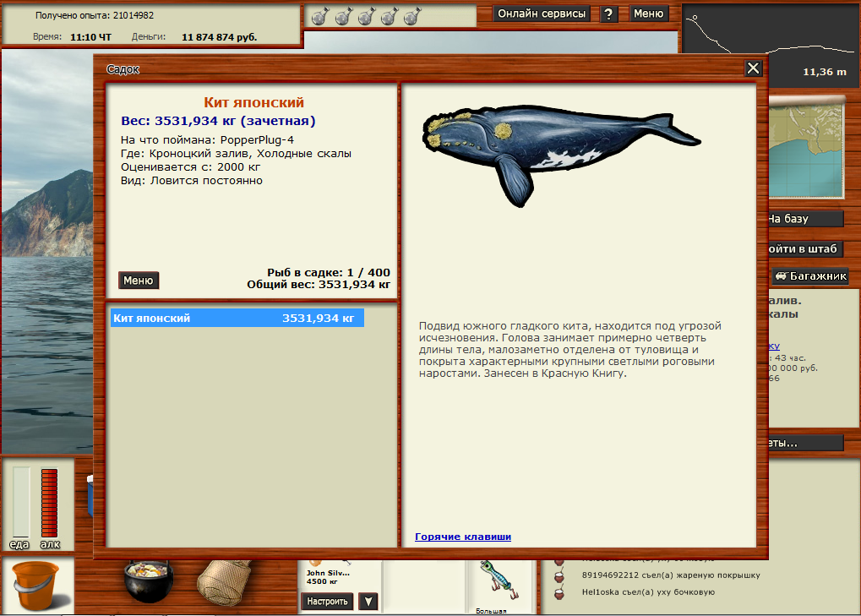Close the Садок window

pos(753,68)
